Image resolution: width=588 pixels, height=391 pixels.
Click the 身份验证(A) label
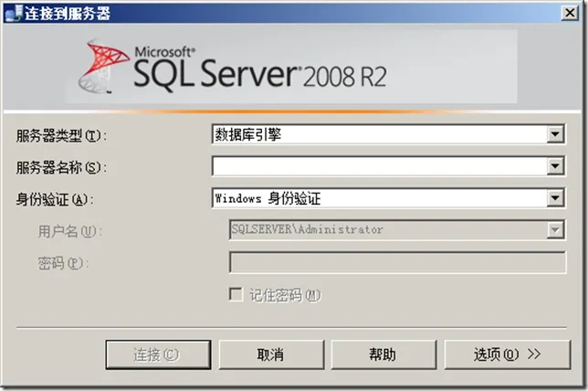[x=55, y=199]
